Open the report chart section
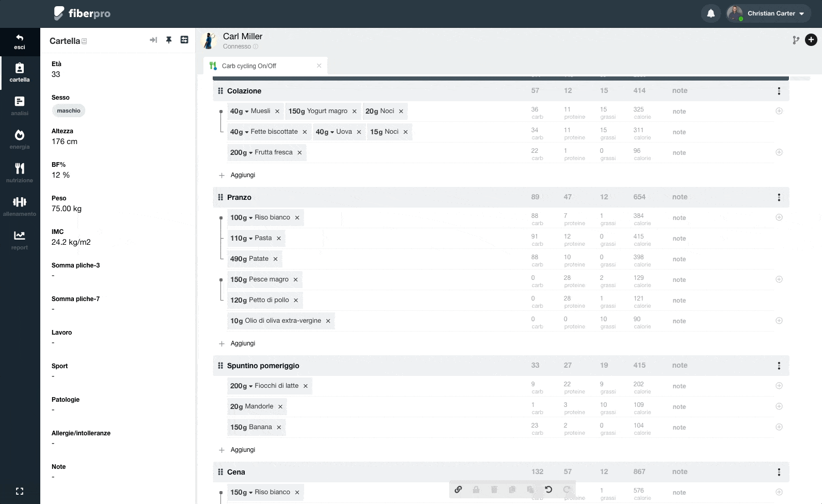822x504 pixels. 20,240
